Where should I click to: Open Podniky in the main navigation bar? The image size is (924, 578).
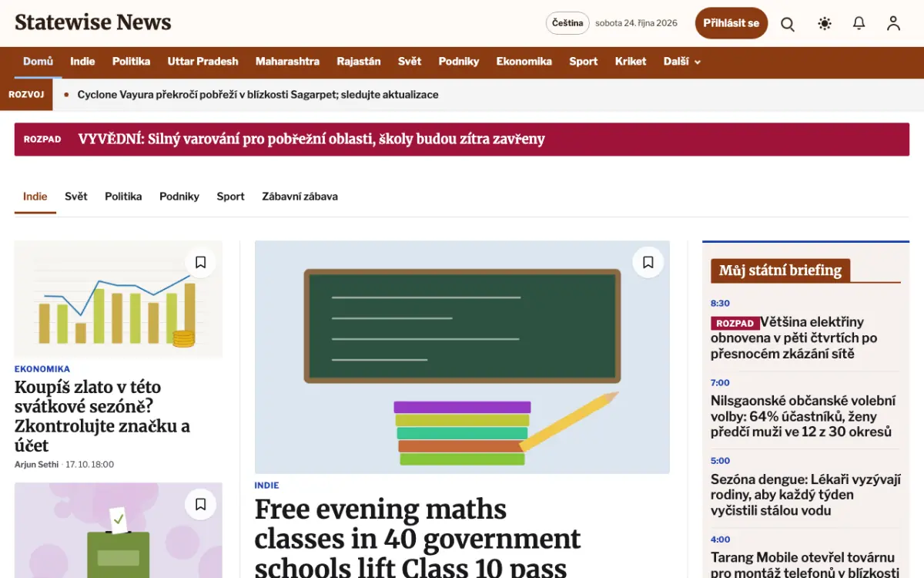(x=459, y=62)
